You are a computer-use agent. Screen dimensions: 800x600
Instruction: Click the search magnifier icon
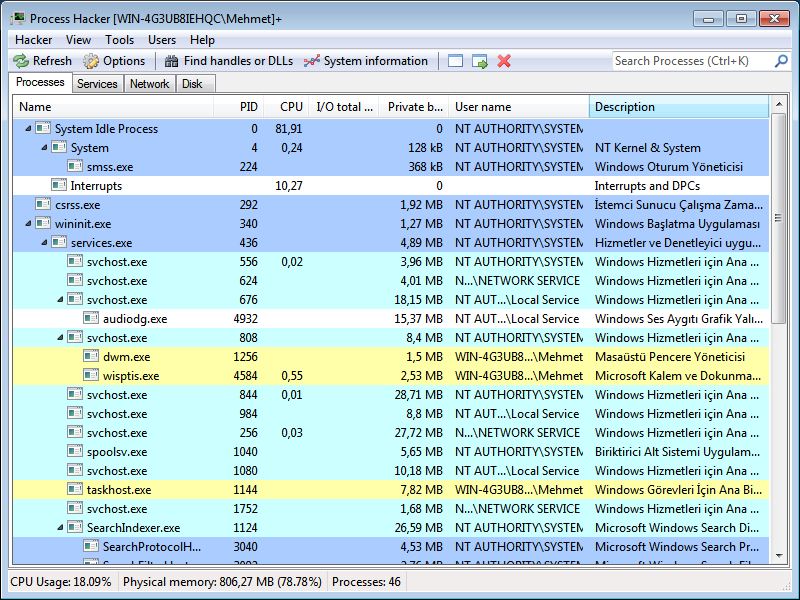pyautogui.click(x=781, y=61)
